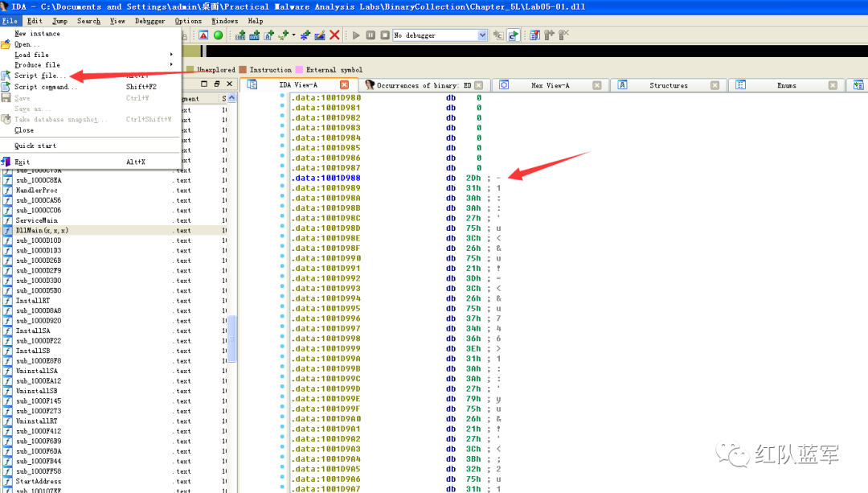
Task: Open the No debugger combo box
Action: click(482, 35)
